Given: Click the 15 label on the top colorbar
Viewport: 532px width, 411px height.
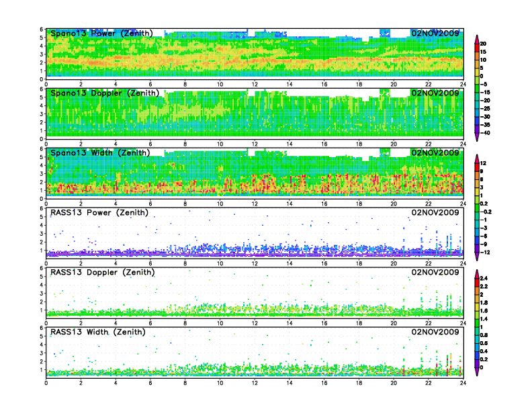Looking at the screenshot, I should pos(483,52).
